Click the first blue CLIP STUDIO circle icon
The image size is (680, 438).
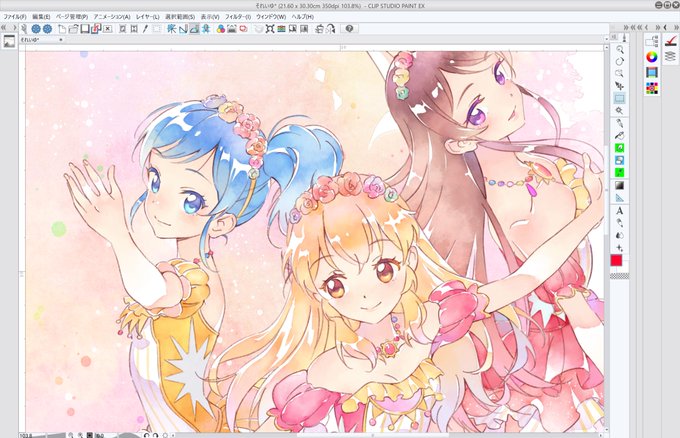36,29
